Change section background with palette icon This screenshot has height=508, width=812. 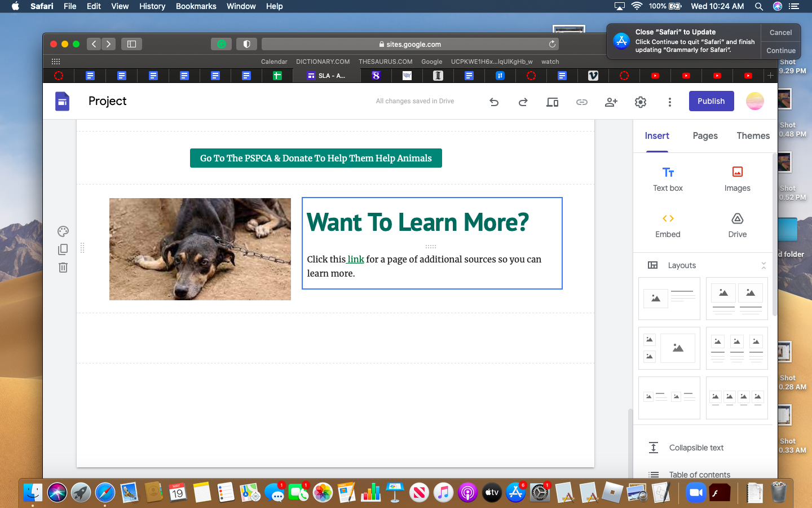(x=63, y=231)
